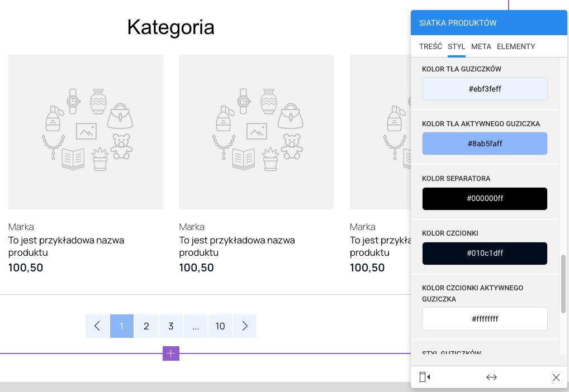Change separator color #000000ff swatch
569x392 pixels.
[x=485, y=198]
